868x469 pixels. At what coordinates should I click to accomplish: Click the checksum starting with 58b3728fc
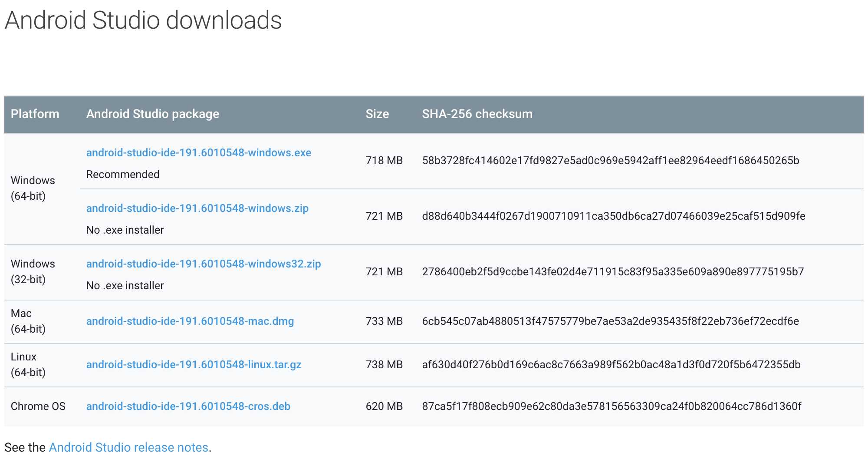[611, 161]
